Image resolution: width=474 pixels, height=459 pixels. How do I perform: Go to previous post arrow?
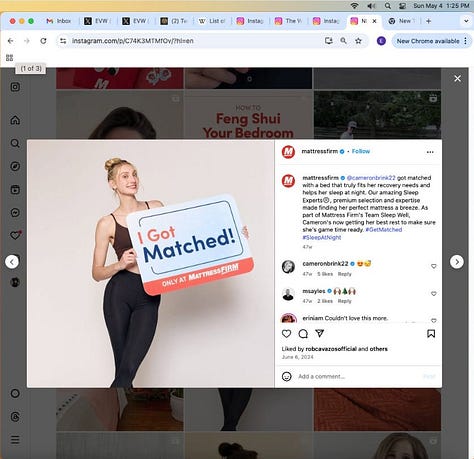(x=12, y=262)
